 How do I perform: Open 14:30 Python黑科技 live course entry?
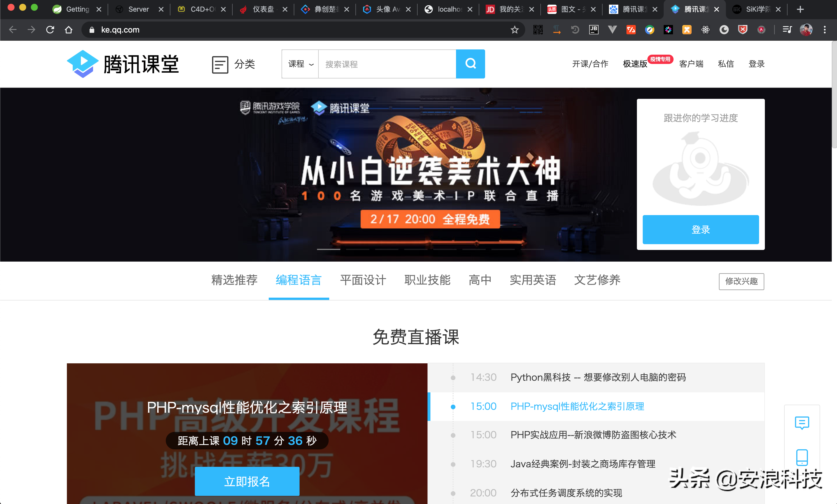click(x=598, y=377)
